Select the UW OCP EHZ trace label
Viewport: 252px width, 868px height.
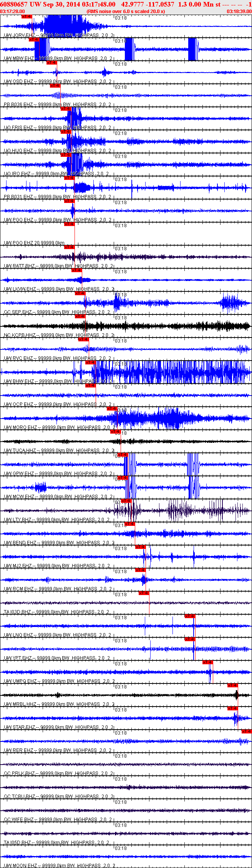[58, 404]
